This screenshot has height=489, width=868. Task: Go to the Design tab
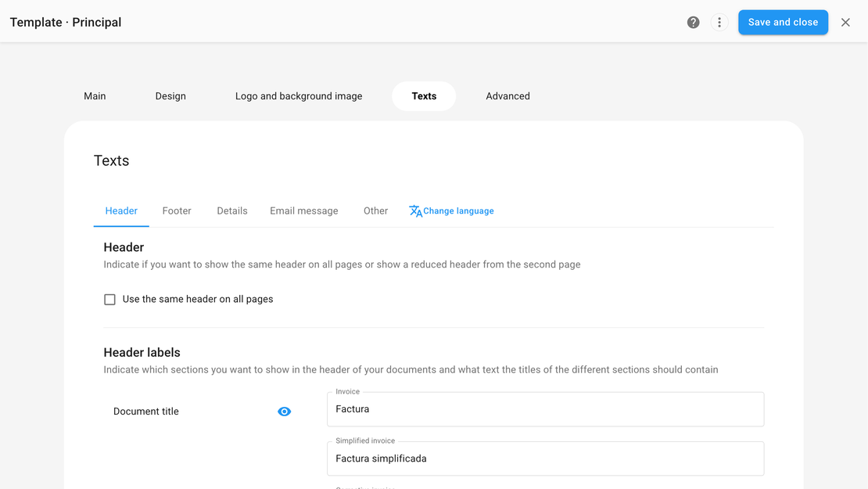point(170,96)
